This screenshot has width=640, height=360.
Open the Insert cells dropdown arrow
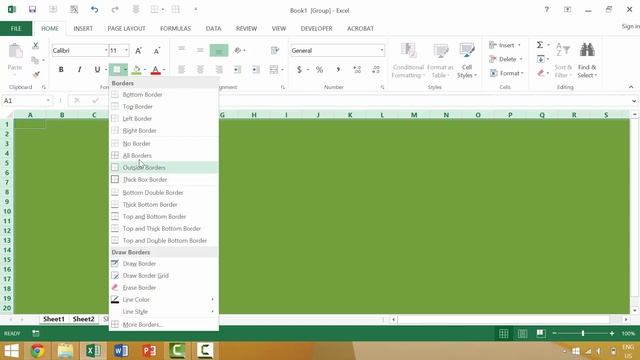519,45
